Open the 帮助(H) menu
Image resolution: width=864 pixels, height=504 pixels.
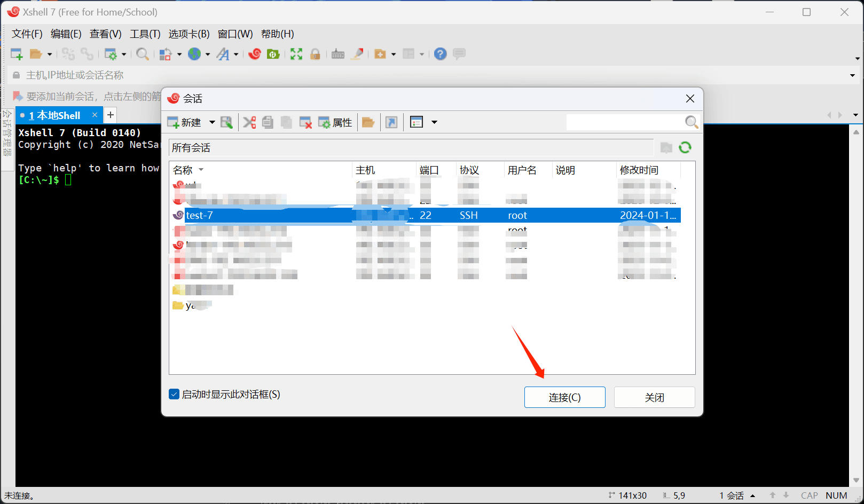[x=278, y=34]
